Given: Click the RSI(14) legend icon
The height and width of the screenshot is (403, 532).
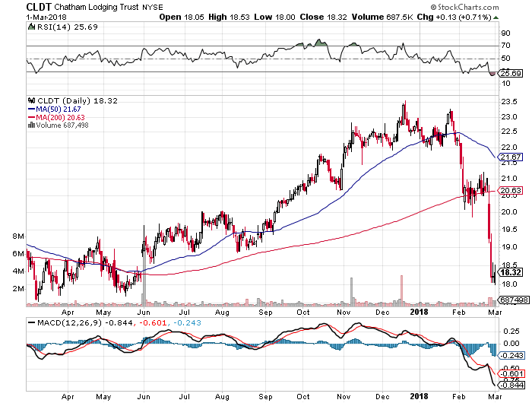Looking at the screenshot, I should (31, 27).
